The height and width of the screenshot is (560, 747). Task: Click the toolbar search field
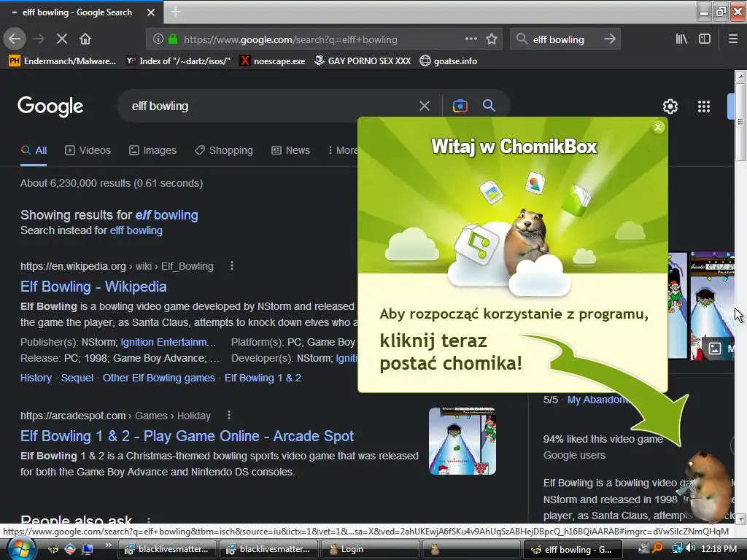pos(565,39)
